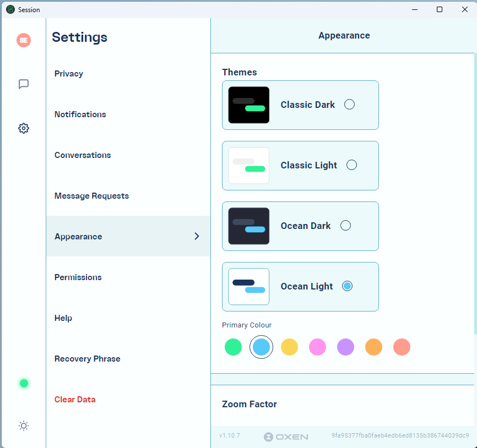This screenshot has width=477, height=448.
Task: Click the v1.10.7 version label
Action: [x=229, y=435]
